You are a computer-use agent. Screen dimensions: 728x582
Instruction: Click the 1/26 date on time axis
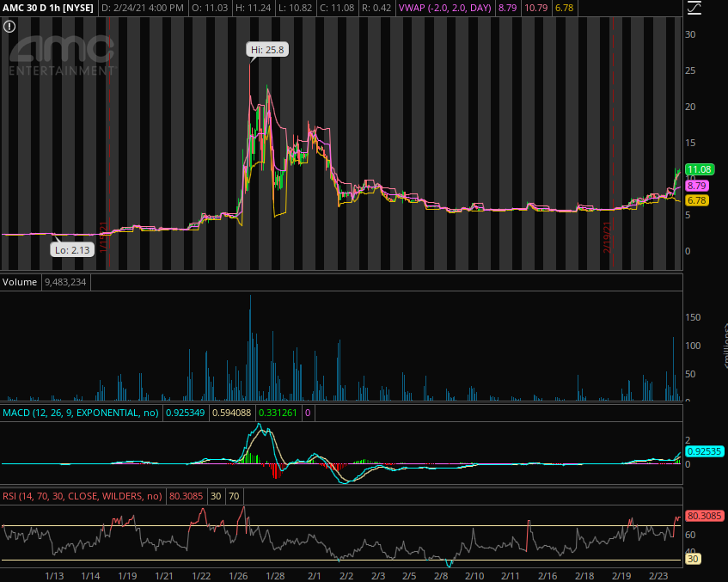(238, 576)
